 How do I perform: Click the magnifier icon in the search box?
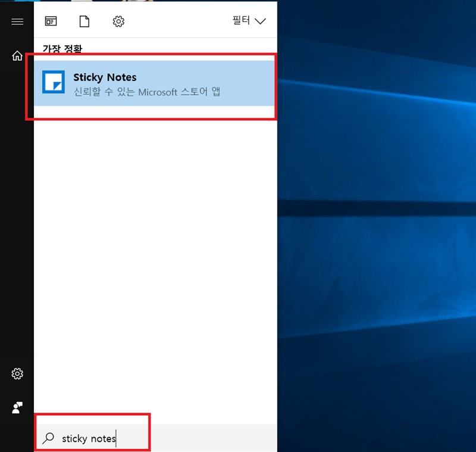[x=48, y=439]
